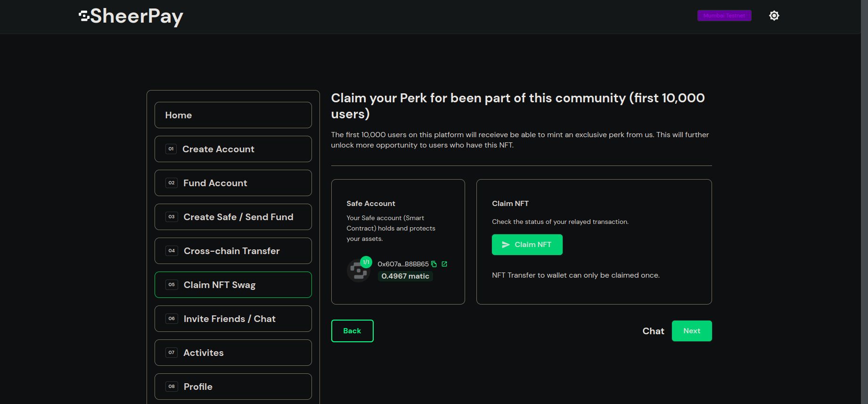Click the Back button

(352, 331)
